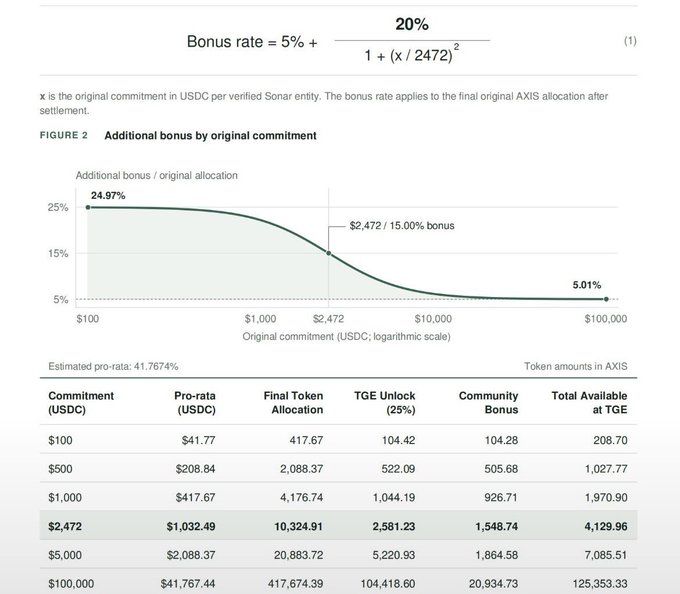Click the $417.67 pro-rata cell
The width and height of the screenshot is (680, 594).
click(195, 497)
